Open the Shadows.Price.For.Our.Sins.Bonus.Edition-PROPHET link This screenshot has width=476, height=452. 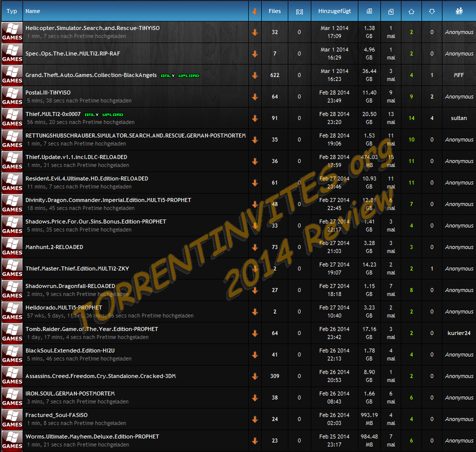coord(96,221)
